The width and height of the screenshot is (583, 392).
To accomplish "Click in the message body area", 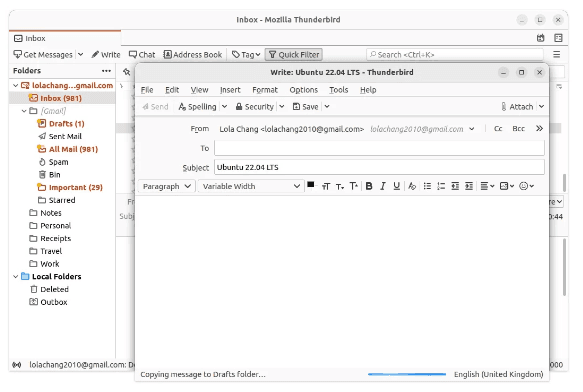I will pyautogui.click(x=342, y=282).
